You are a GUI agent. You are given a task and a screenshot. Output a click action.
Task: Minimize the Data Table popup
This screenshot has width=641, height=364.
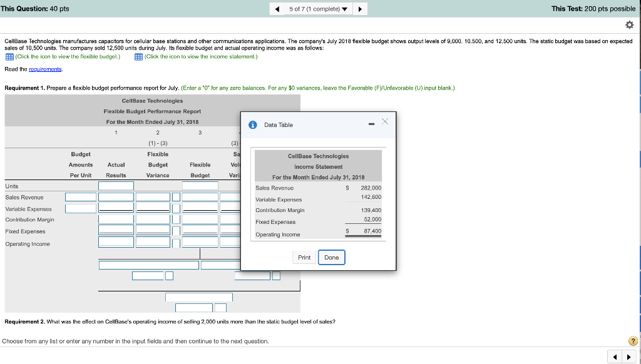[x=371, y=124]
